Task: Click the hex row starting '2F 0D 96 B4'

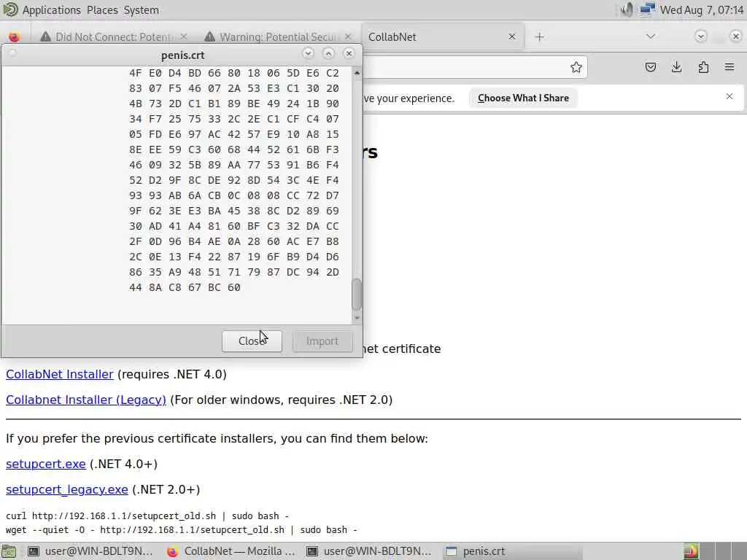Action: [234, 241]
